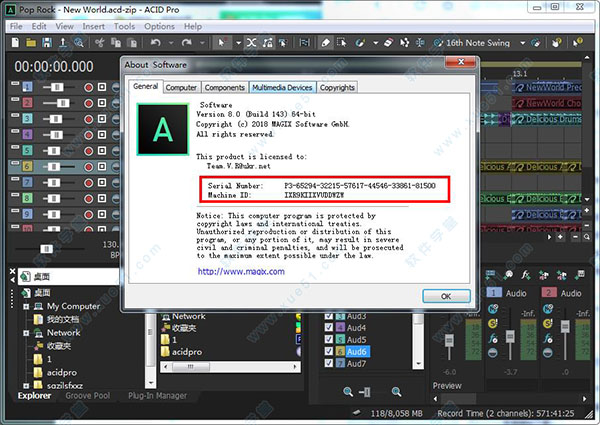Open the Help menu
The image size is (600, 425).
(x=193, y=26)
